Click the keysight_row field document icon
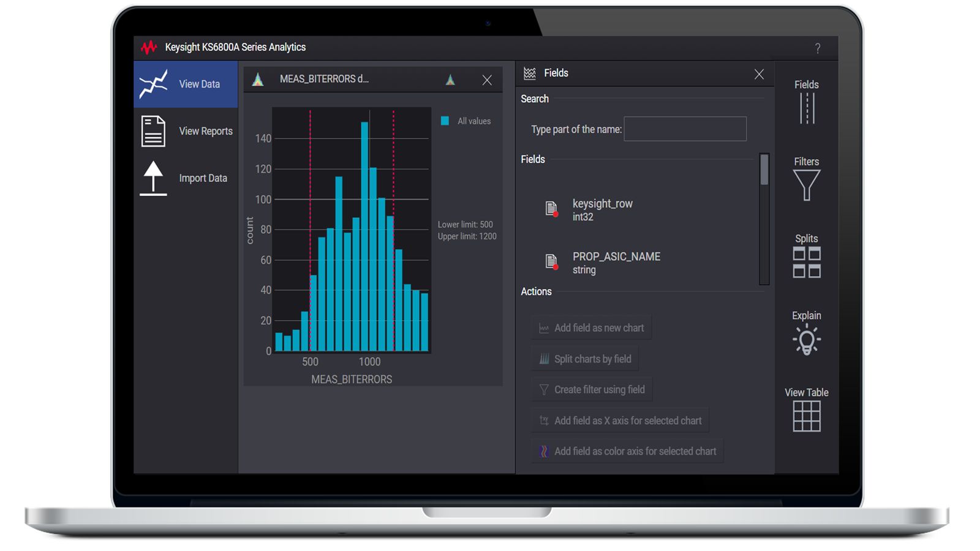This screenshot has height=551, width=980. click(x=551, y=208)
